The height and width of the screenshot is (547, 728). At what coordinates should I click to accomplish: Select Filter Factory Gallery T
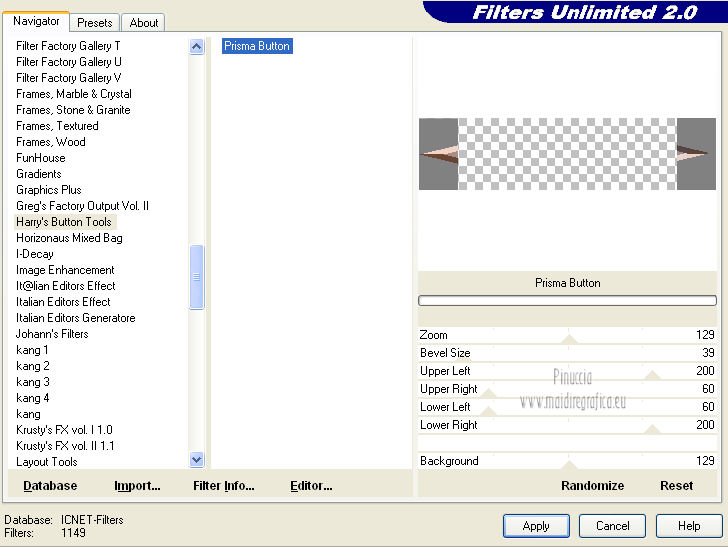68,46
